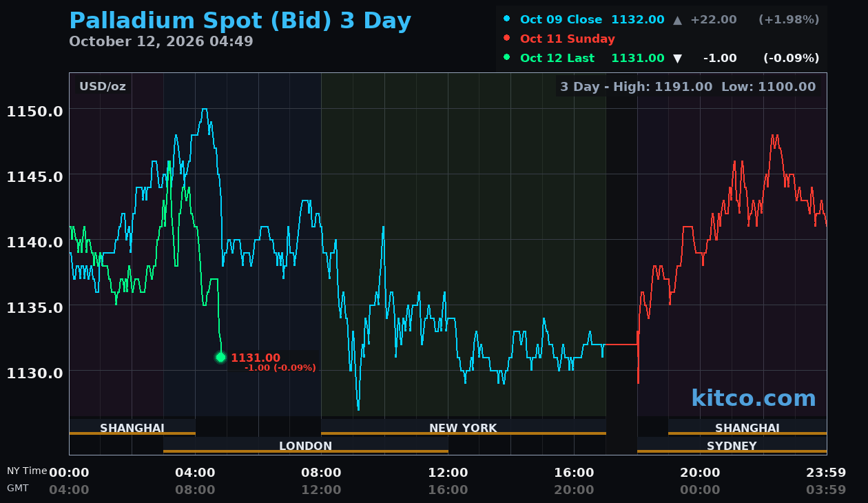Click the up triangle next to +22.00
Viewport: 868px width, 503px height.
677,20
